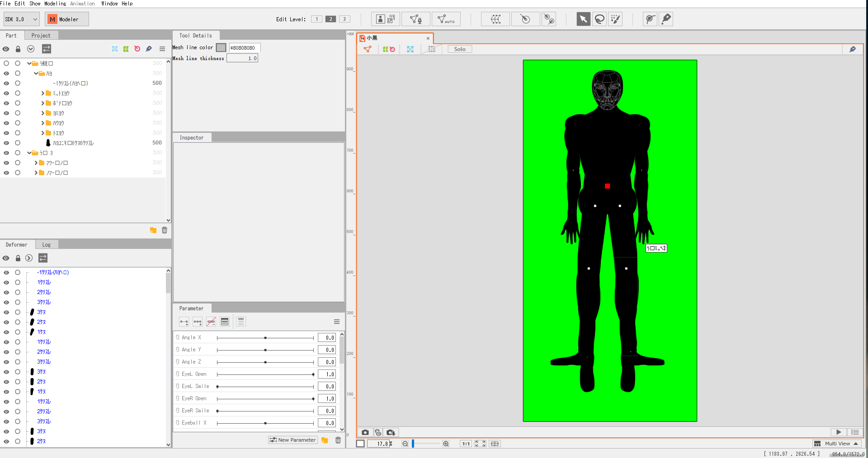Open the Modeling menu
This screenshot has height=458, width=868.
(x=55, y=4)
